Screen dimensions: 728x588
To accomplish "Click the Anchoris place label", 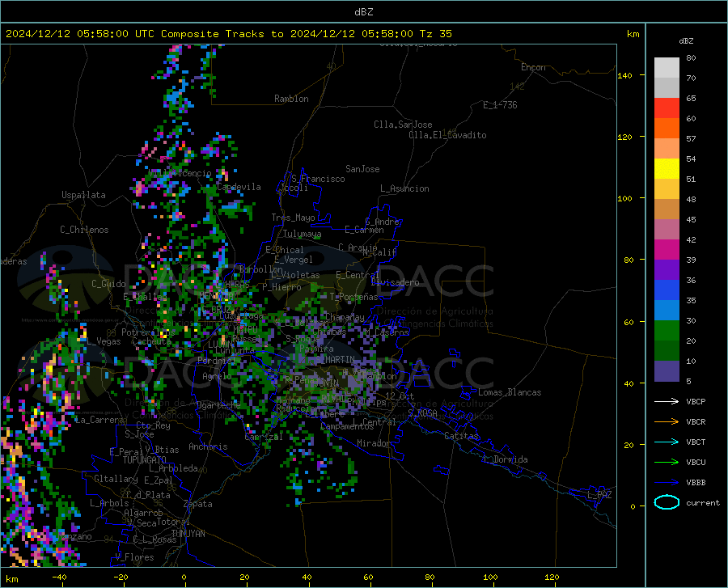I will [208, 446].
